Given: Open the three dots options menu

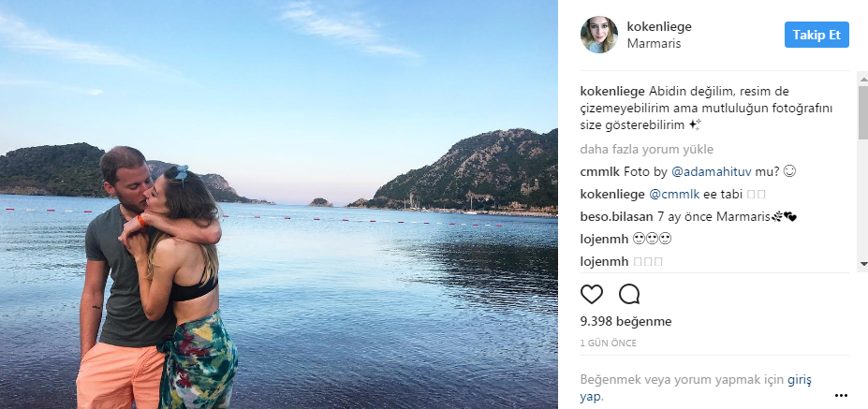Looking at the screenshot, I should click(x=841, y=395).
